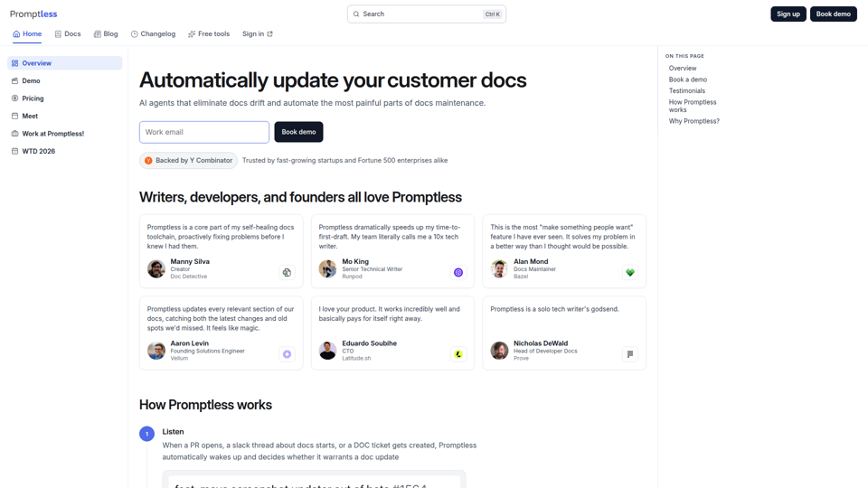This screenshot has width=868, height=488.
Task: Open Demo in the sidebar
Action: pyautogui.click(x=65, y=80)
